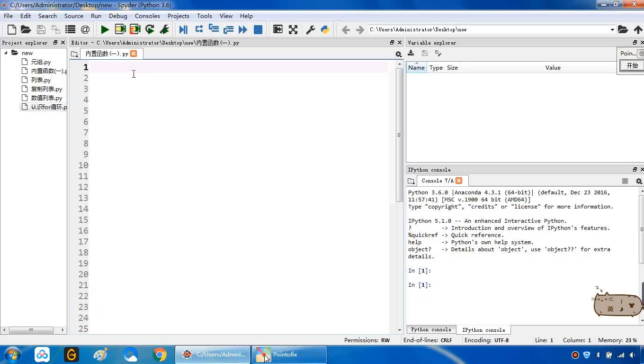The height and width of the screenshot is (364, 644).
Task: Open the working directory path dropdown
Action: click(612, 29)
